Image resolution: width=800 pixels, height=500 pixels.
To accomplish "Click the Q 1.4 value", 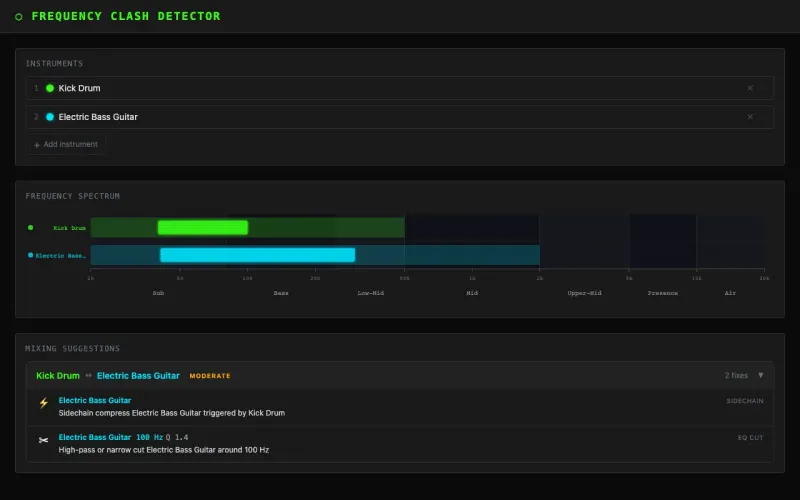I will pyautogui.click(x=177, y=438).
